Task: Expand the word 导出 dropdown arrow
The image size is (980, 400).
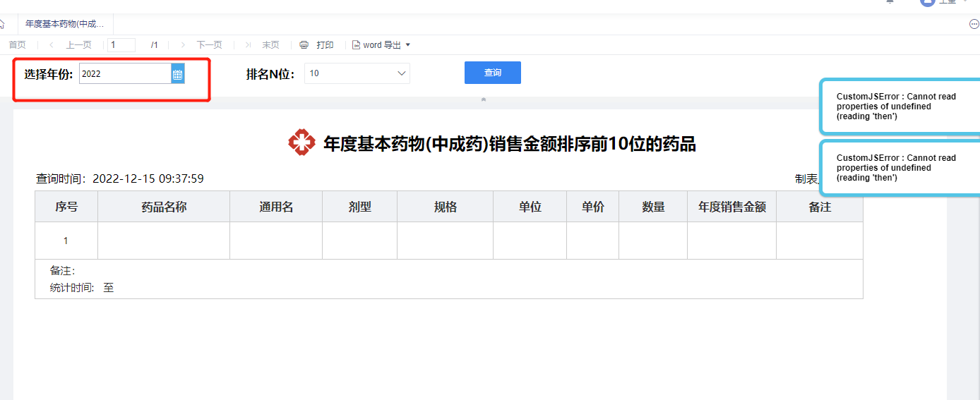Action: [407, 45]
